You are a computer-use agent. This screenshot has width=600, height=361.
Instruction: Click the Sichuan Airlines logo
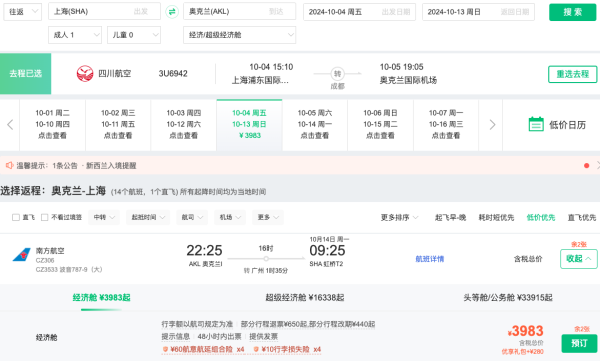85,74
